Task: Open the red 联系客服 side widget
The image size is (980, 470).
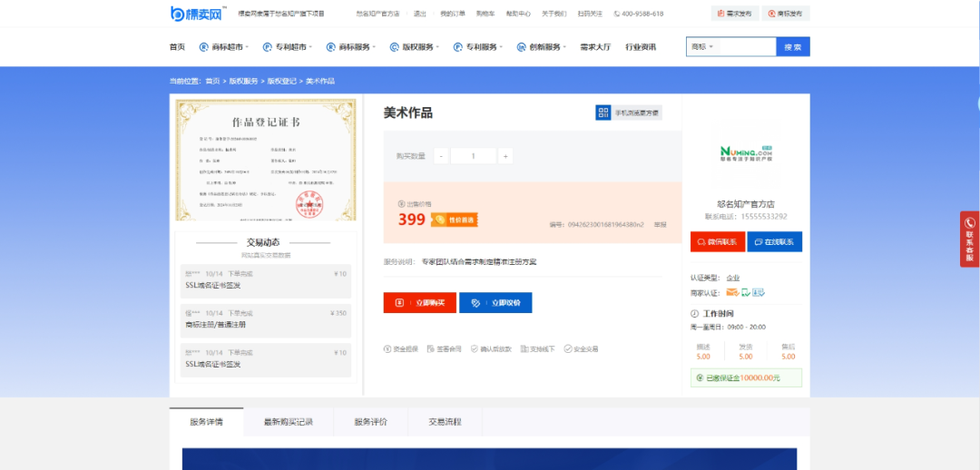Action: [x=969, y=240]
